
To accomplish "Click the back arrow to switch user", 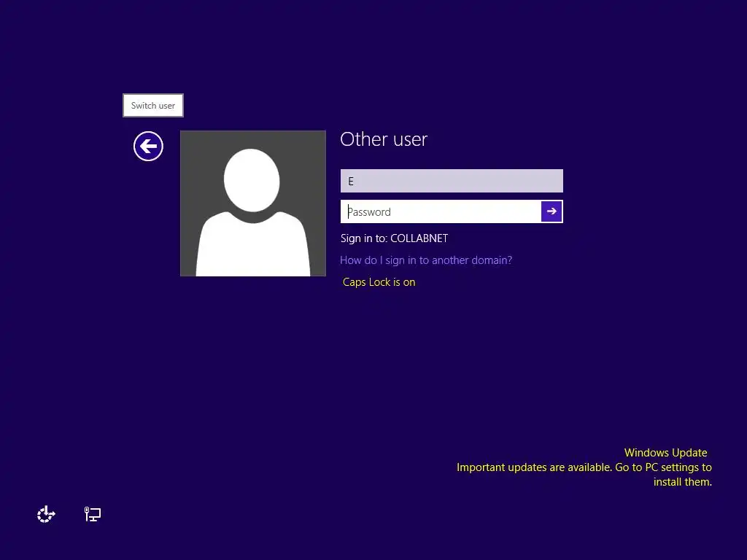I will (x=148, y=146).
